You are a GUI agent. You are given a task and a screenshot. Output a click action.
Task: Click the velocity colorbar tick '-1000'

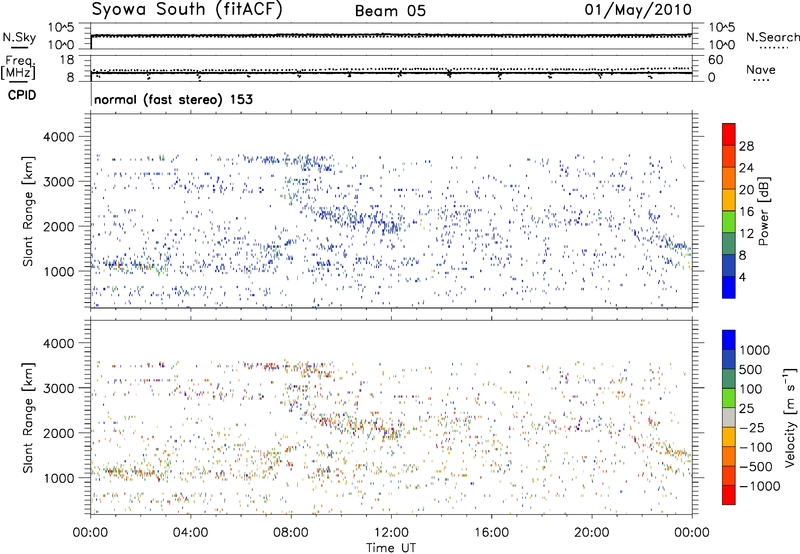pos(760,486)
